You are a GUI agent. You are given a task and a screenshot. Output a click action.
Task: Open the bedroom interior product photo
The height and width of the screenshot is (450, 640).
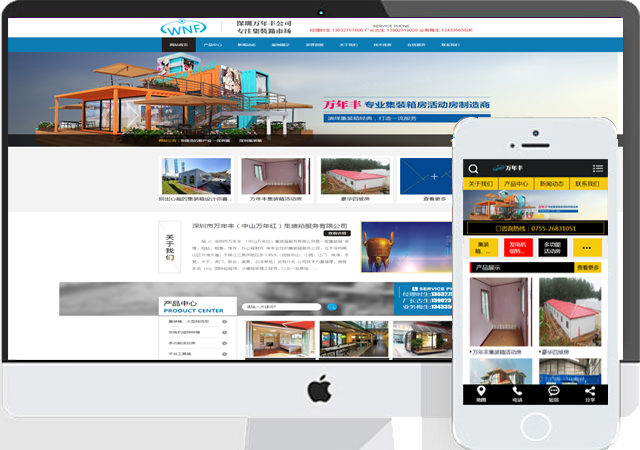point(280,339)
